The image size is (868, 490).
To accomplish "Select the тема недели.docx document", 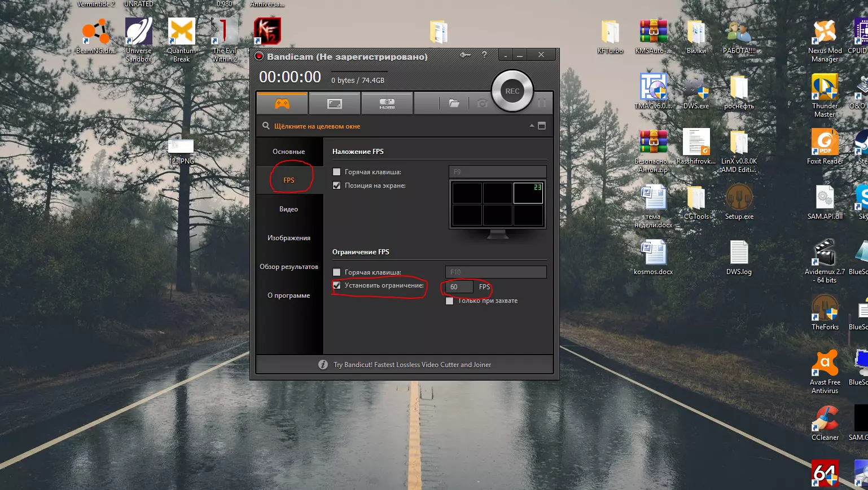I will pos(654,206).
